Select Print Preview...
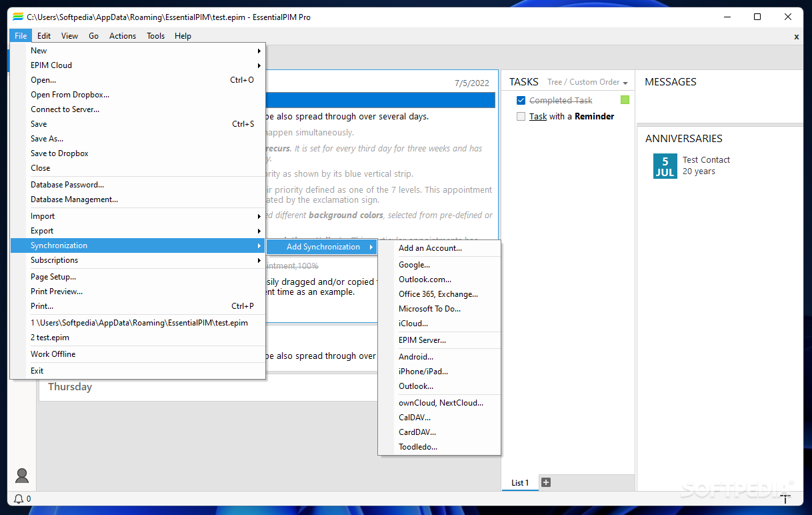812x515 pixels. coord(138,292)
